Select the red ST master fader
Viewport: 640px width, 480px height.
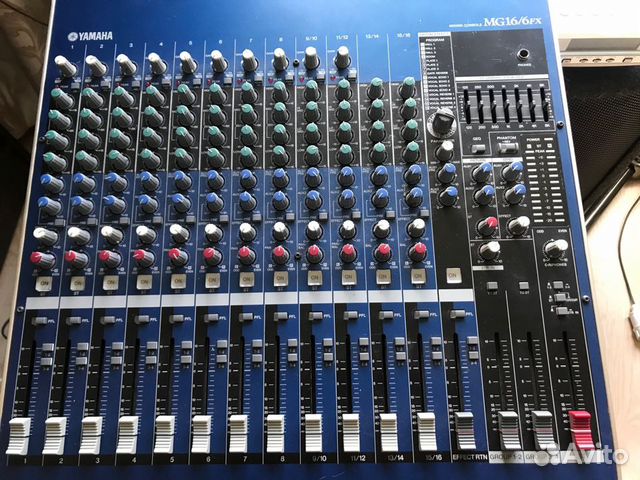(580, 430)
